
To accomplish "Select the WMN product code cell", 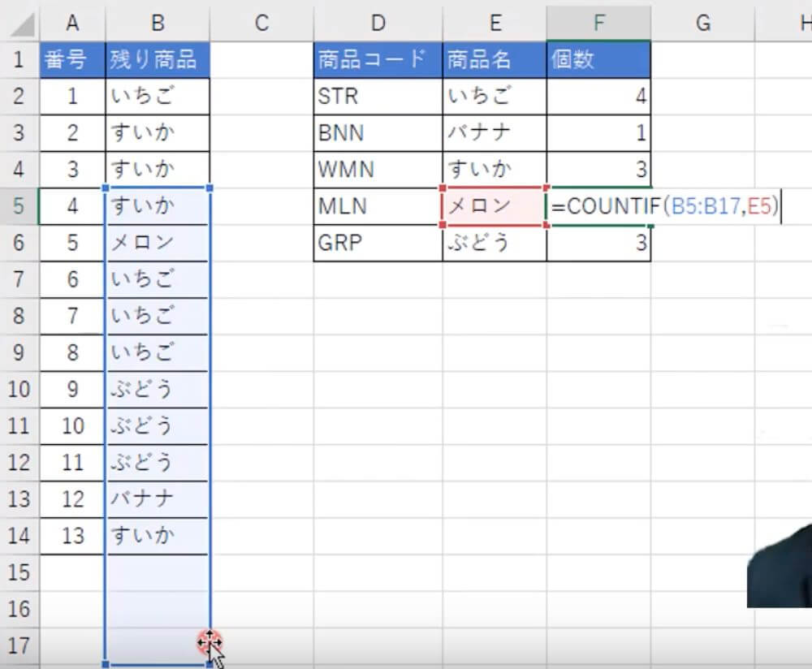I will (x=378, y=170).
